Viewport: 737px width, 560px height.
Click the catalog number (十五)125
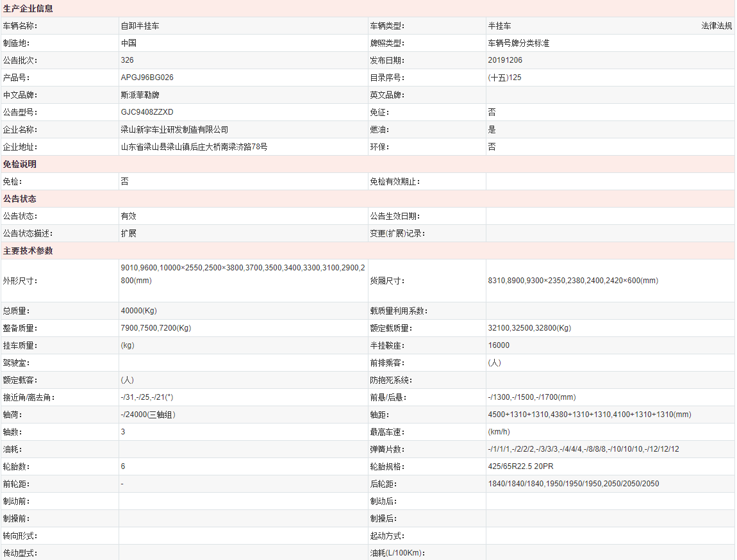504,78
